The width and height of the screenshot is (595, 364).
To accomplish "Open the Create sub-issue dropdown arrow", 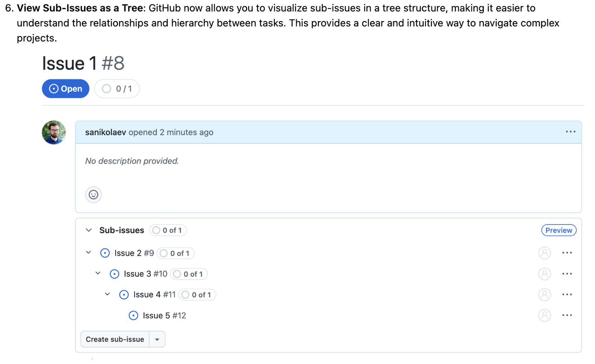I will [x=157, y=340].
